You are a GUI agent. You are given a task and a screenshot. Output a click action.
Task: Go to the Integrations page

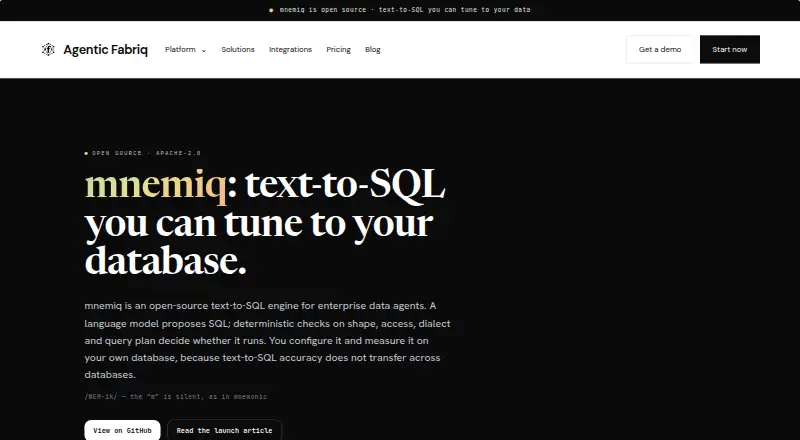290,50
